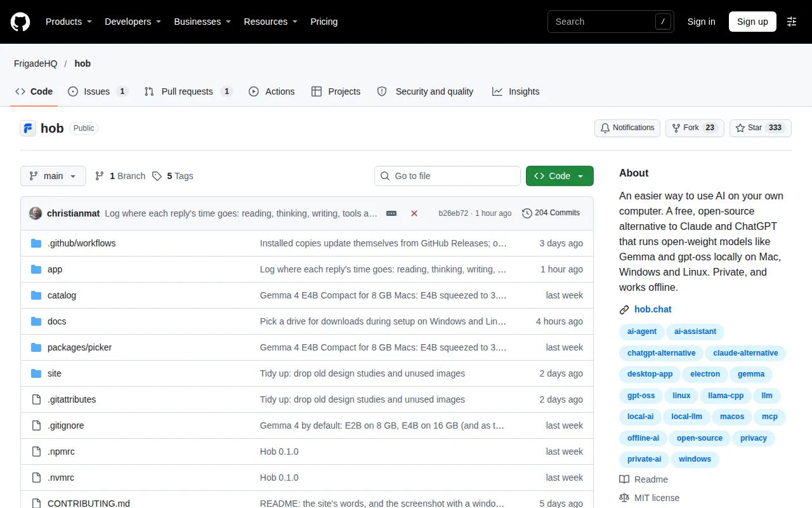Open the Pricing page link
Image resolution: width=812 pixels, height=508 pixels.
coord(324,22)
